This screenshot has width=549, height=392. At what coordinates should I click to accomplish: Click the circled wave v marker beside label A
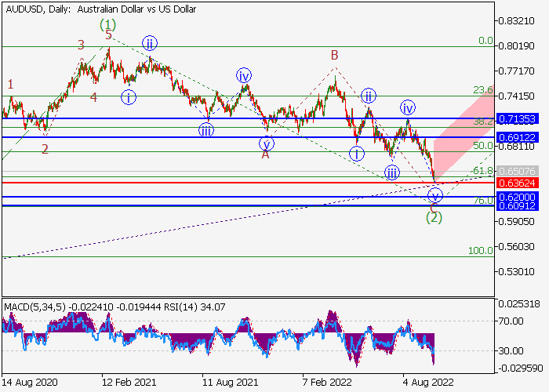[x=267, y=143]
